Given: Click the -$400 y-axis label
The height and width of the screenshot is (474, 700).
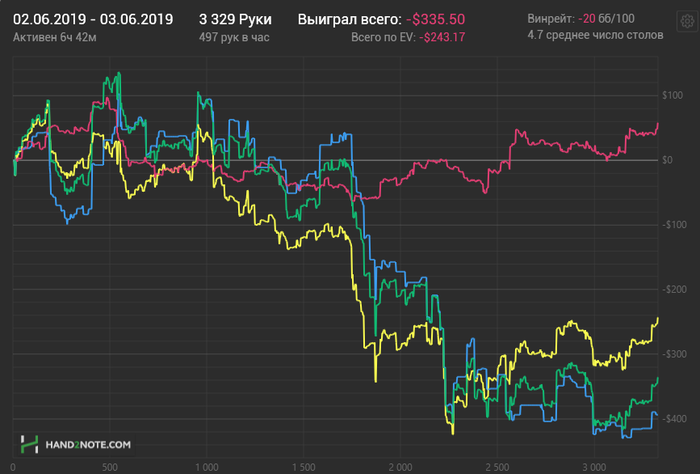Looking at the screenshot, I should pos(674,419).
